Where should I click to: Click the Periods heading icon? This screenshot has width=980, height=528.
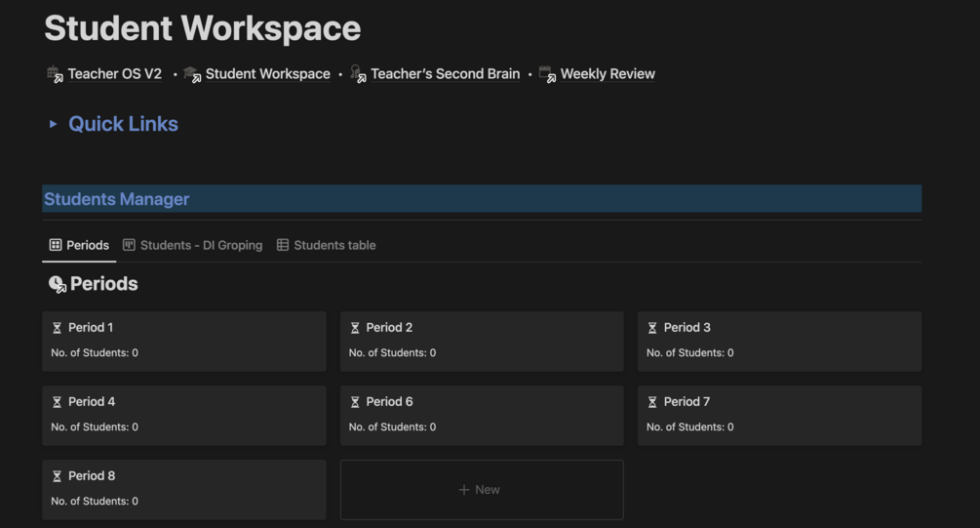coord(58,284)
